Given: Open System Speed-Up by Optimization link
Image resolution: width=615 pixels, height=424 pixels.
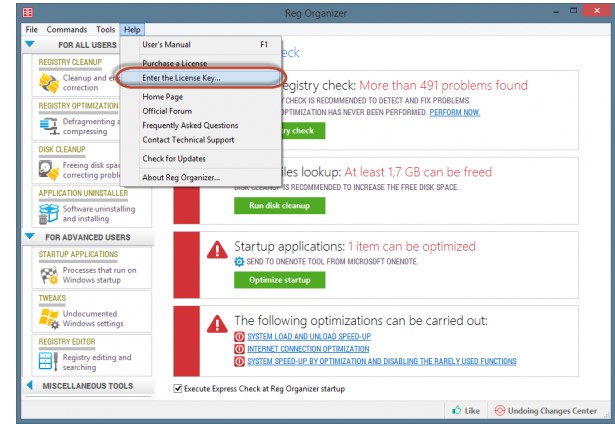Looking at the screenshot, I should click(x=382, y=361).
